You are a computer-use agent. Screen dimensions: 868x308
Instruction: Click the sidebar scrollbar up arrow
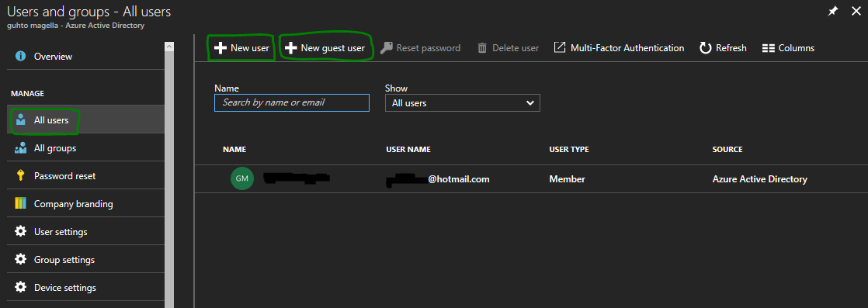click(169, 47)
